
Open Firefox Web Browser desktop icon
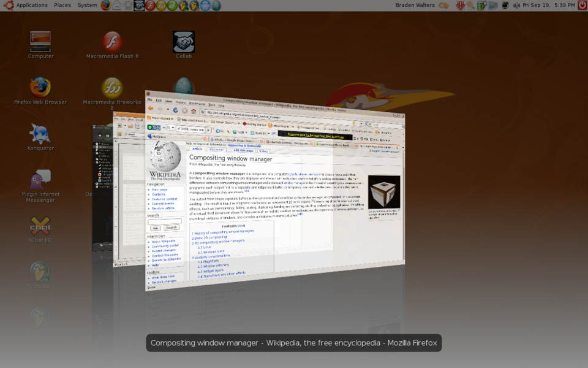[x=40, y=91]
